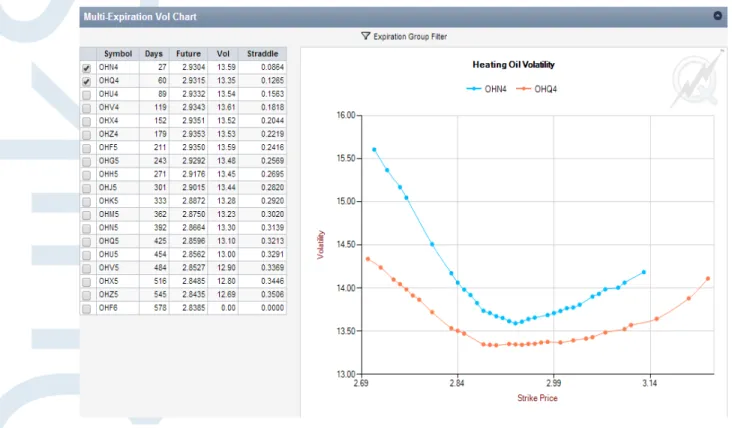Sort by the Symbol column header

click(118, 54)
